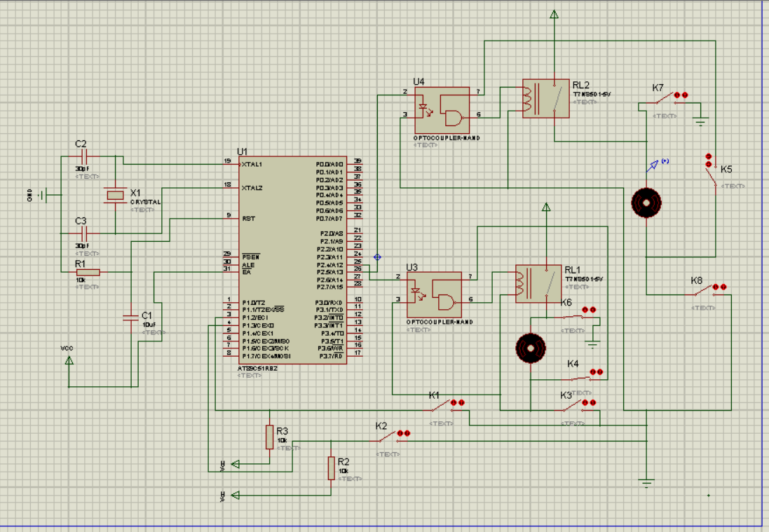Select the U4 optocoupler component
The height and width of the screenshot is (532, 769).
(442, 110)
